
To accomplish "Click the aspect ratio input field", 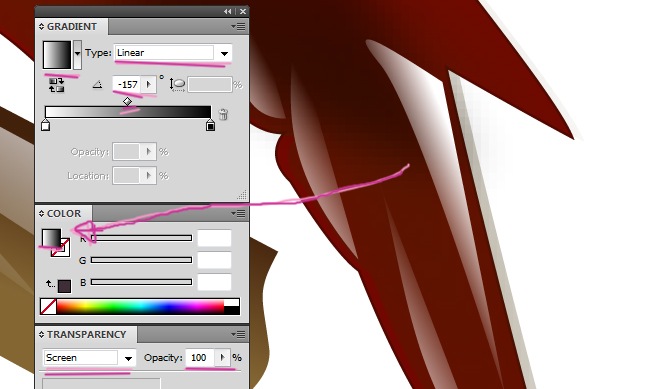I will tap(209, 85).
